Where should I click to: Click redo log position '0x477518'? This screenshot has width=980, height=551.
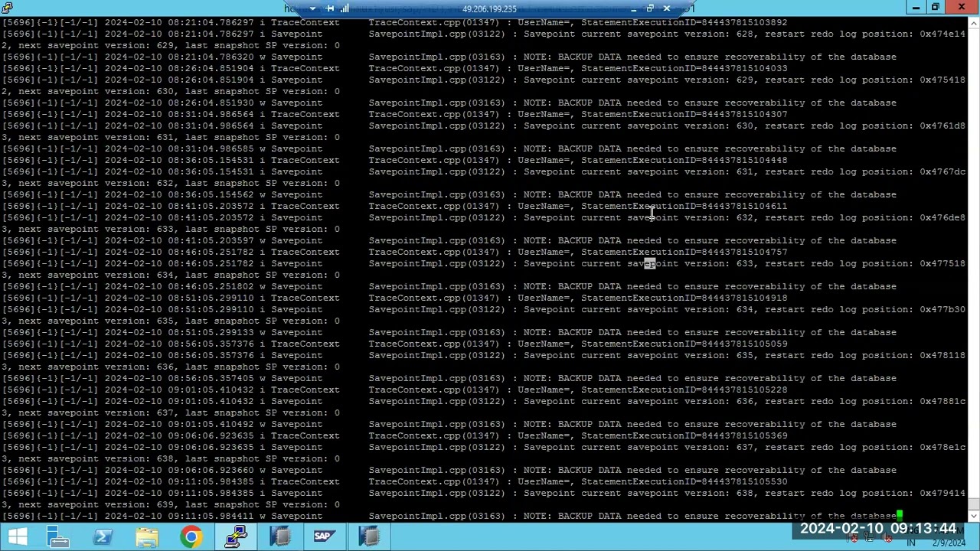point(942,263)
